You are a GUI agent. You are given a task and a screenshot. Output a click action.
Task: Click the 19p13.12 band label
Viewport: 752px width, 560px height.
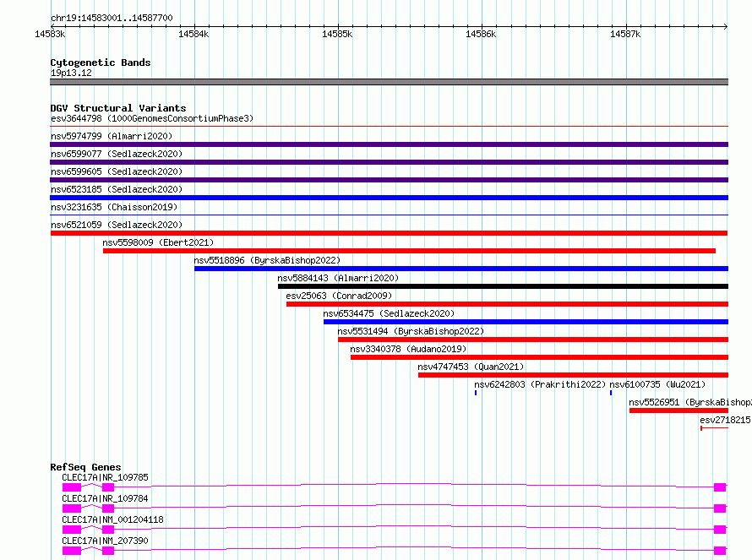pos(71,73)
